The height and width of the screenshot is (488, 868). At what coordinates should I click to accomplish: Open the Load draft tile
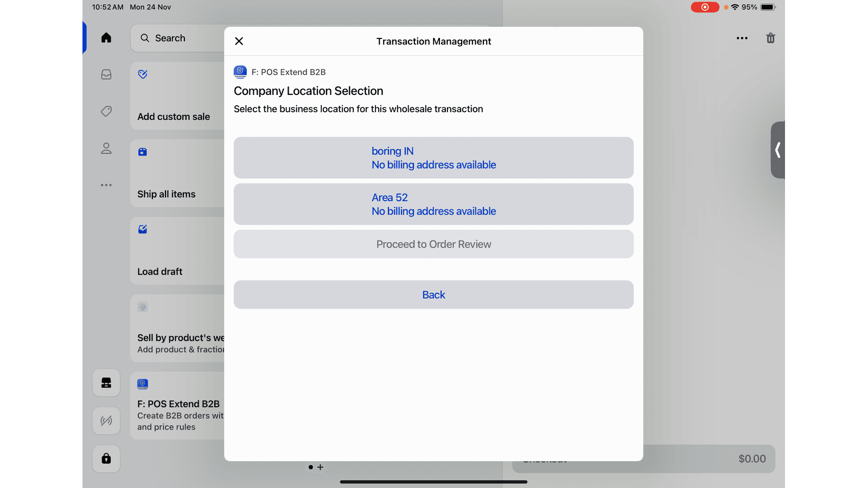coord(177,251)
